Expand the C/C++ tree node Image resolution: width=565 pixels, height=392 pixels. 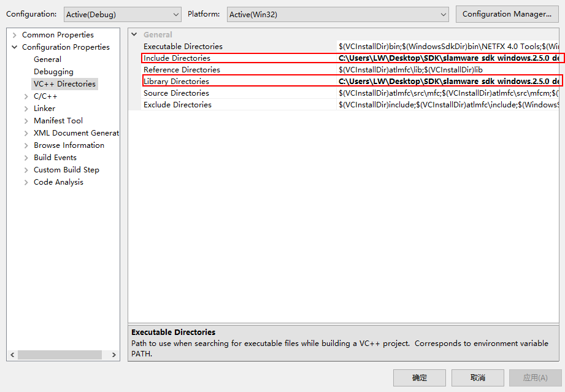pyautogui.click(x=25, y=96)
